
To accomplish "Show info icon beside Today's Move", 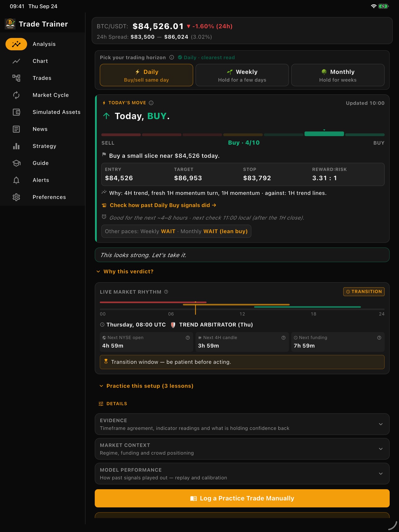I will [x=151, y=103].
